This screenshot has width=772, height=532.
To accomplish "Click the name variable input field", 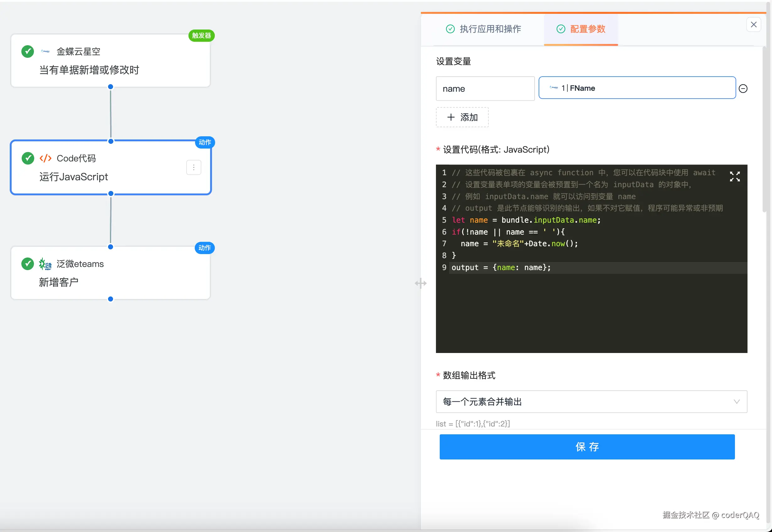I will [x=485, y=89].
